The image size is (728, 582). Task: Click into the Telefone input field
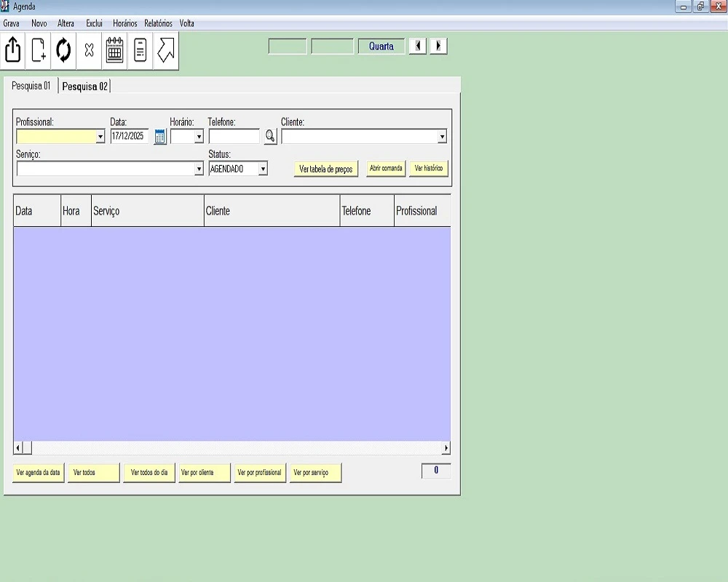click(234, 136)
